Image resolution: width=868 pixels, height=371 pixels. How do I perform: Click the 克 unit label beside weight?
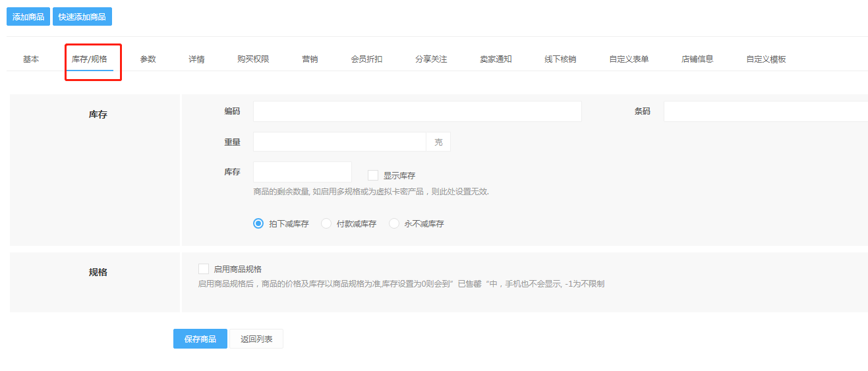[x=438, y=142]
